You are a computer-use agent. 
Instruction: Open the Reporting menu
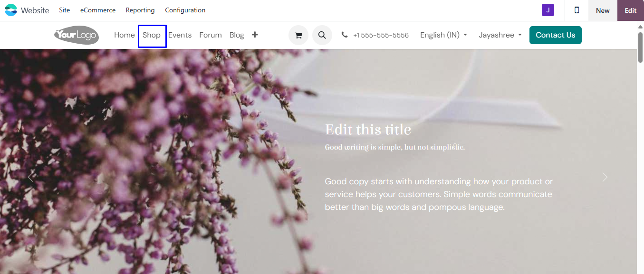point(140,10)
